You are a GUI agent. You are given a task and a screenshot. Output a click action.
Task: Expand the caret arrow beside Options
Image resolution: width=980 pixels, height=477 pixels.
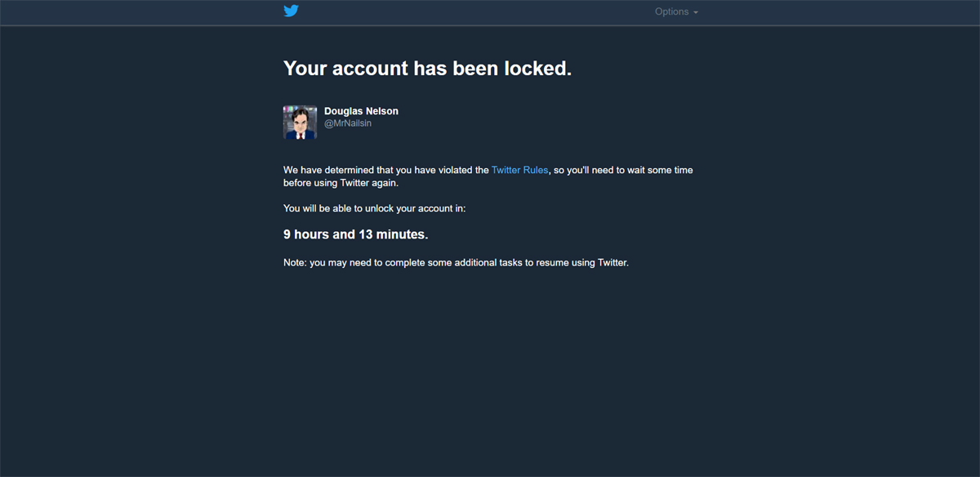tap(696, 13)
